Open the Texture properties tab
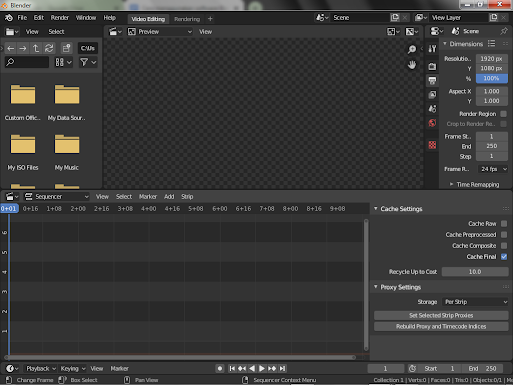Viewport: 513px width, 385px height. [432, 145]
